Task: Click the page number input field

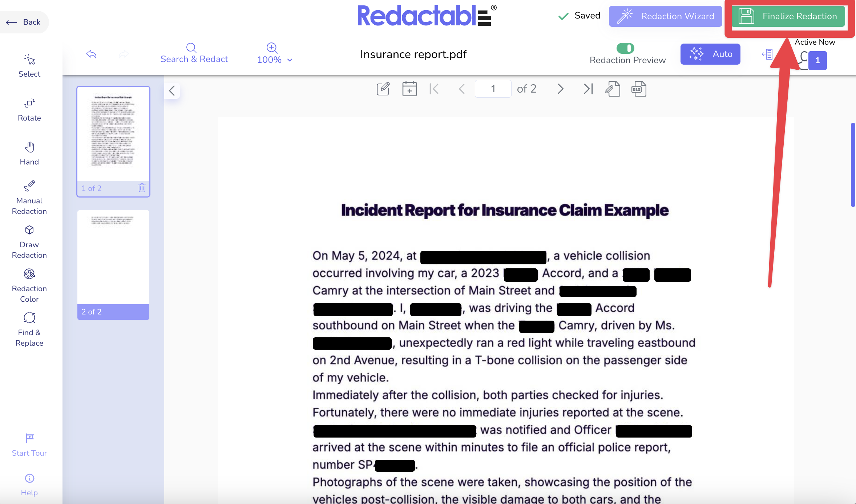Action: pyautogui.click(x=493, y=89)
